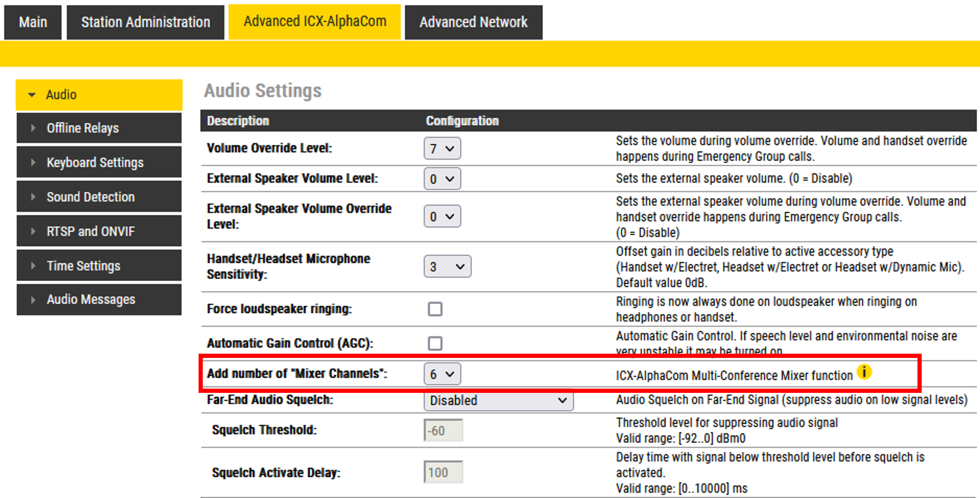
Task: Expand the Offline Relays arrow icon
Action: pyautogui.click(x=33, y=128)
